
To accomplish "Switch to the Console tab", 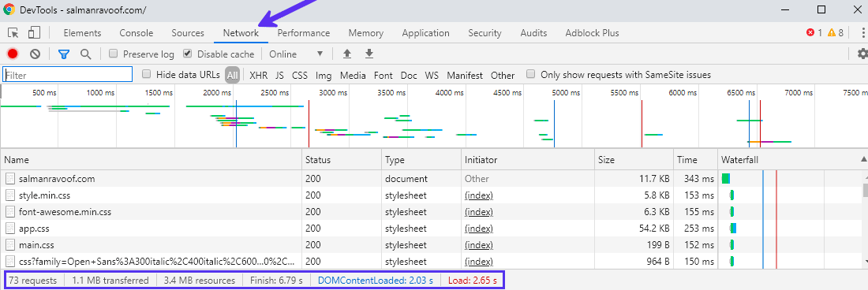I will pyautogui.click(x=137, y=32).
